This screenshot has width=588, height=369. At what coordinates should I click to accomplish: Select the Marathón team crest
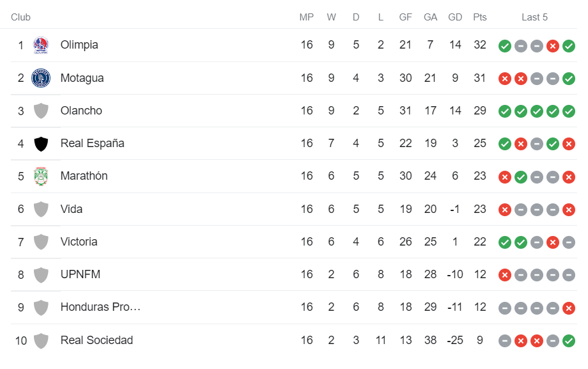point(40,176)
